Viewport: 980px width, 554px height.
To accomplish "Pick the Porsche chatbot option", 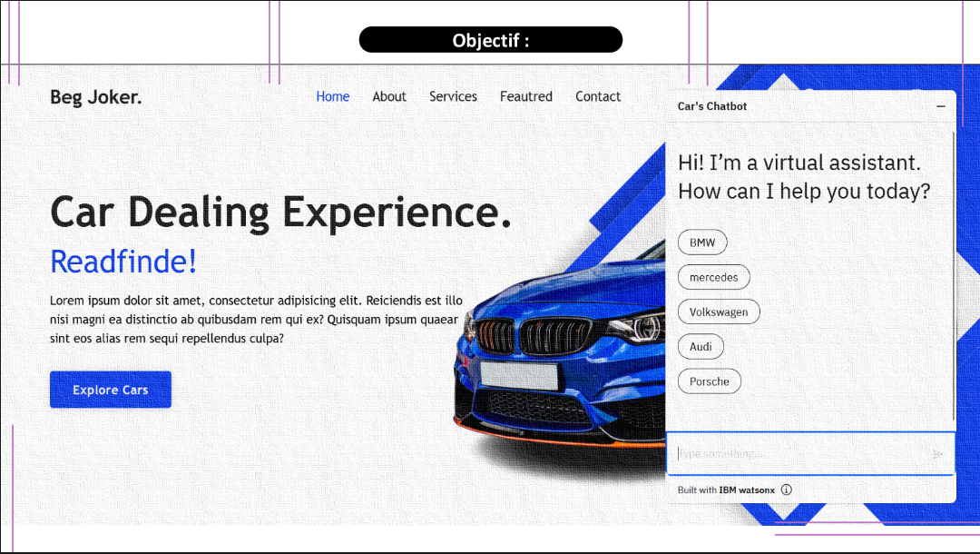I will (710, 381).
